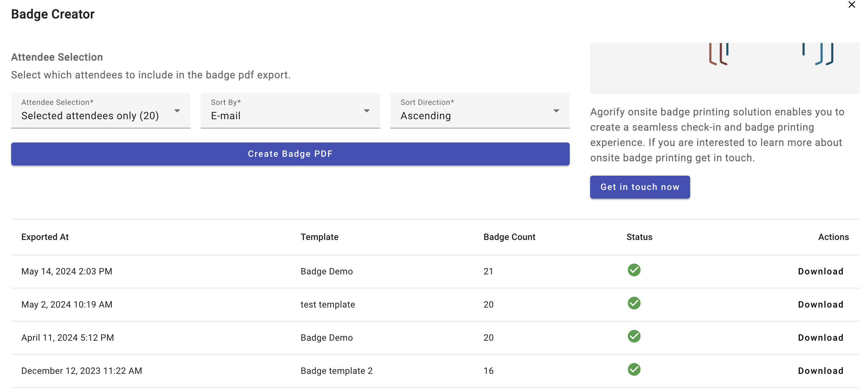Expand the Sort By E-mail dropdown
Screen dimensions: 868x392
tap(290, 111)
